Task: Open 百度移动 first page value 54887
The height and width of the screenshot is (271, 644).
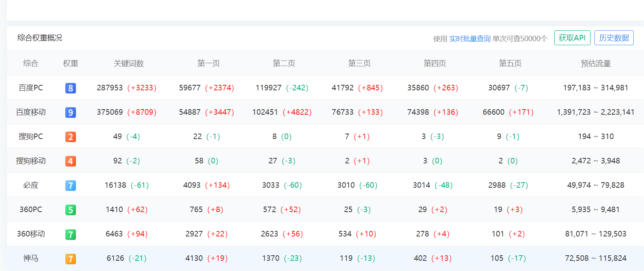Action: [x=190, y=112]
